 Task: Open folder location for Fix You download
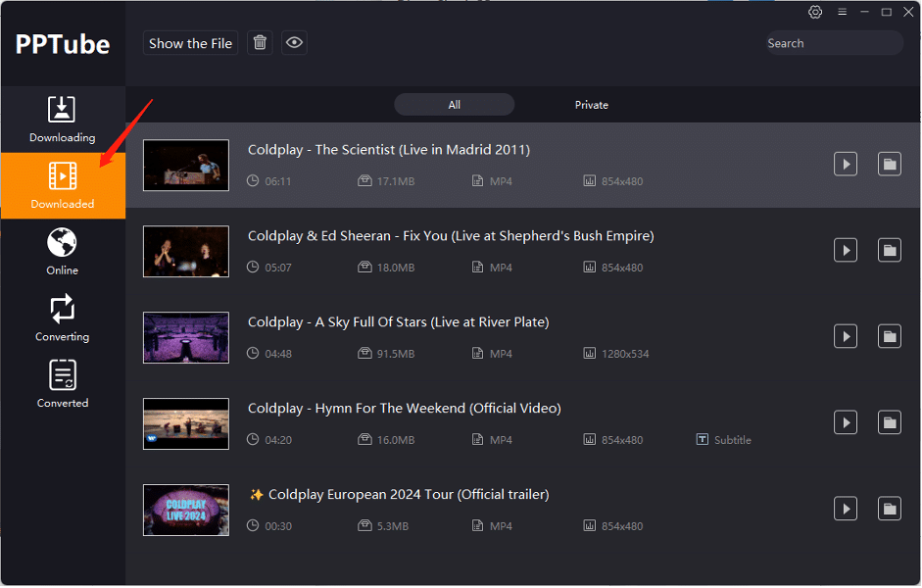[x=889, y=250]
